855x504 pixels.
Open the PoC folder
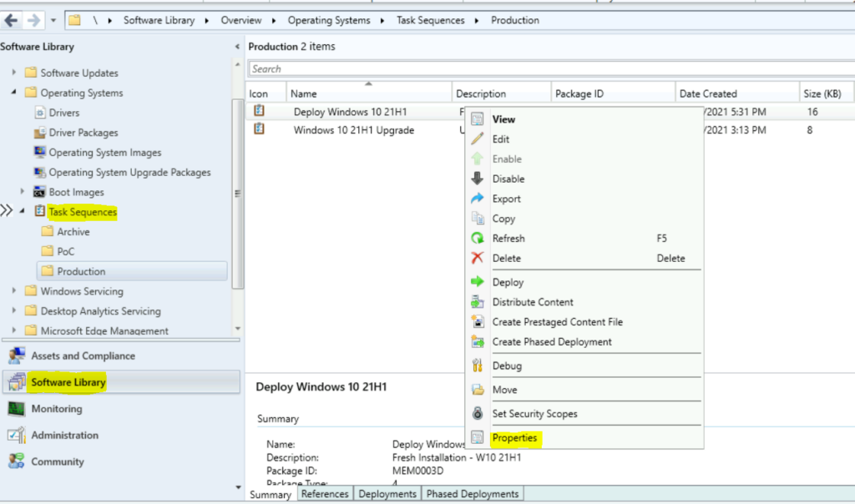65,251
